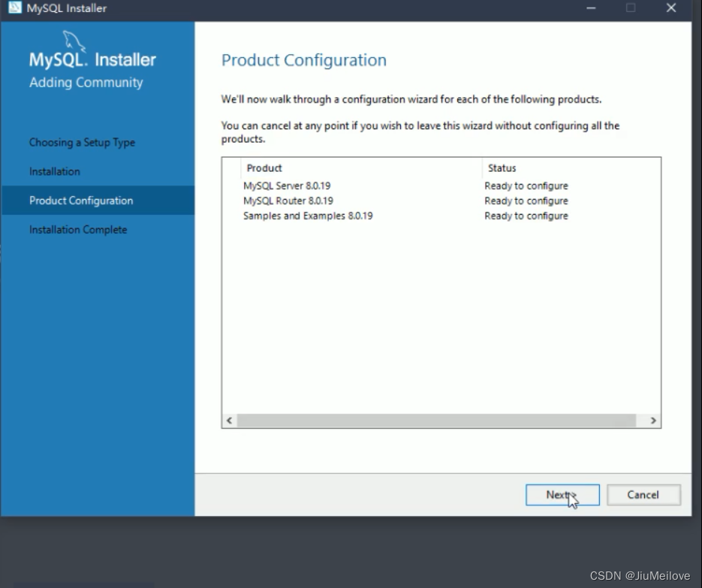Click the right arrow of horizontal scrollbar
Screen dimensions: 702x588
point(653,421)
